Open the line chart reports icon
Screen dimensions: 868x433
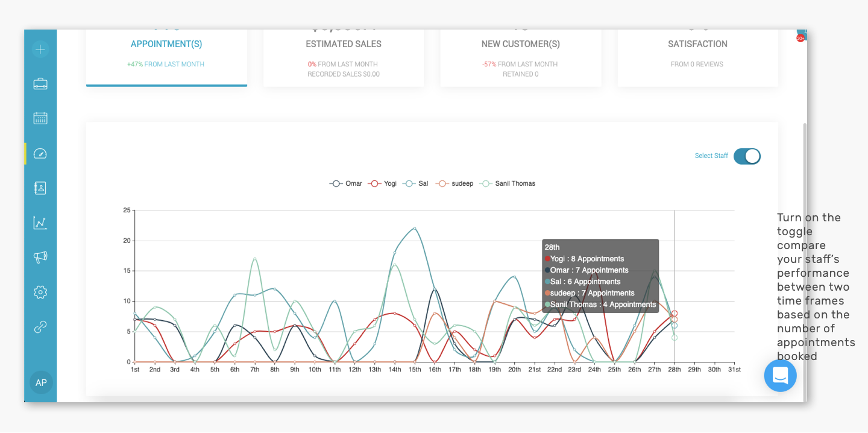[x=40, y=223]
